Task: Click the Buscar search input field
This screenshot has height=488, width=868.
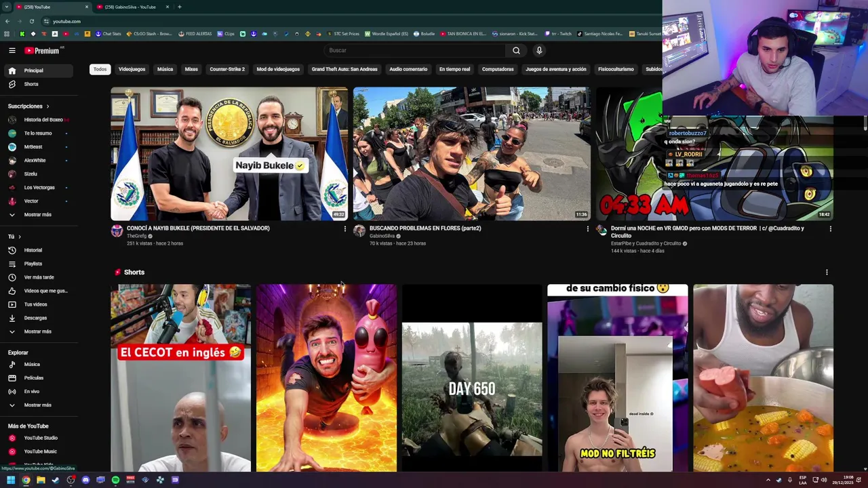Action: tap(415, 50)
